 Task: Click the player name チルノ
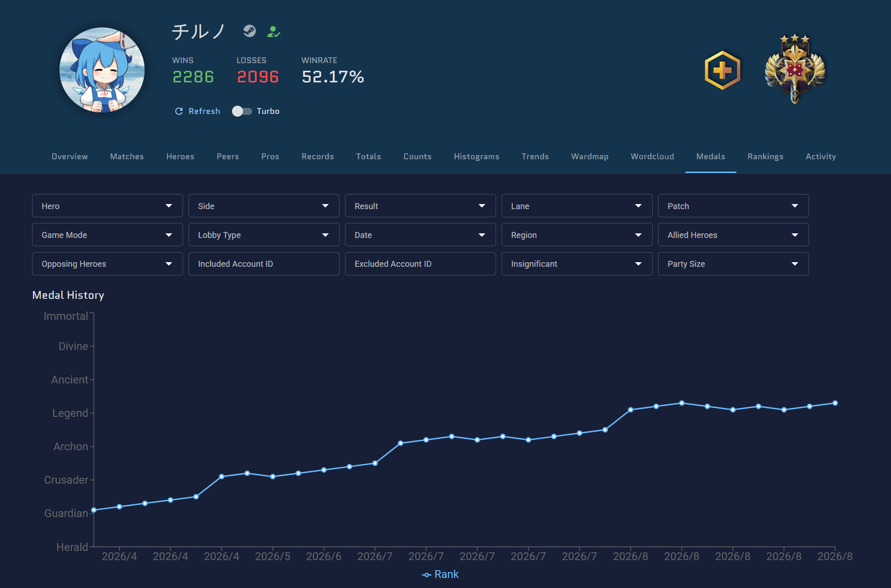pyautogui.click(x=199, y=32)
